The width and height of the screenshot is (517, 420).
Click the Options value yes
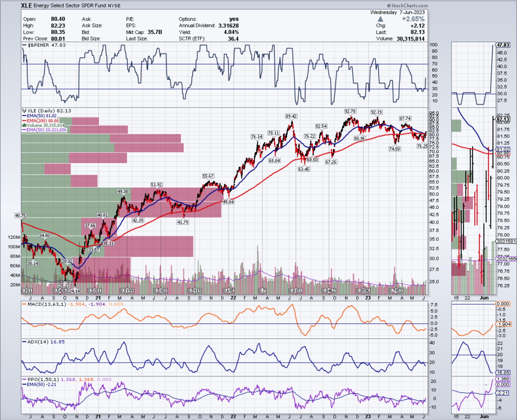coord(234,19)
